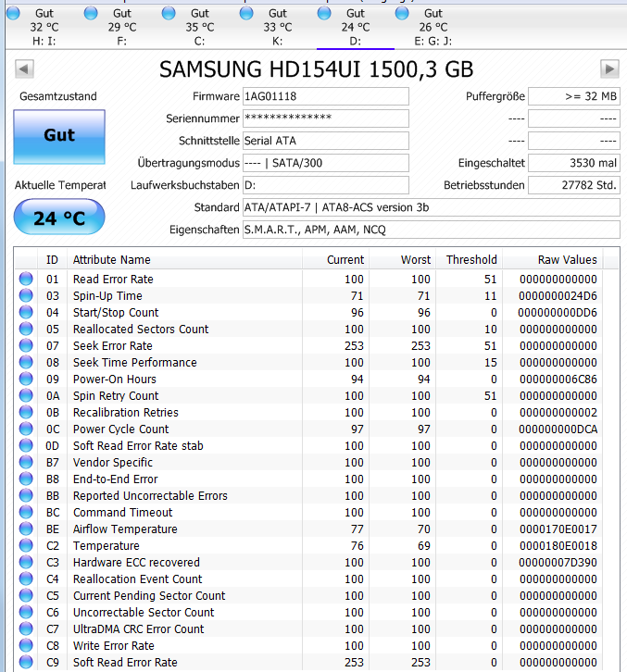
Task: Select the 'Airflow Temperature' attribute name
Action: point(125,529)
